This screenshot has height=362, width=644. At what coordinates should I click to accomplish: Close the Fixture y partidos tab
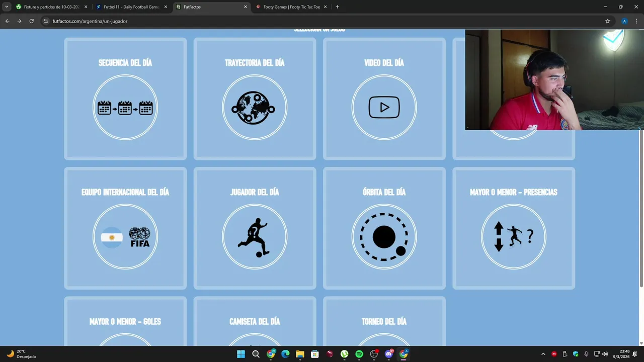pos(86,7)
